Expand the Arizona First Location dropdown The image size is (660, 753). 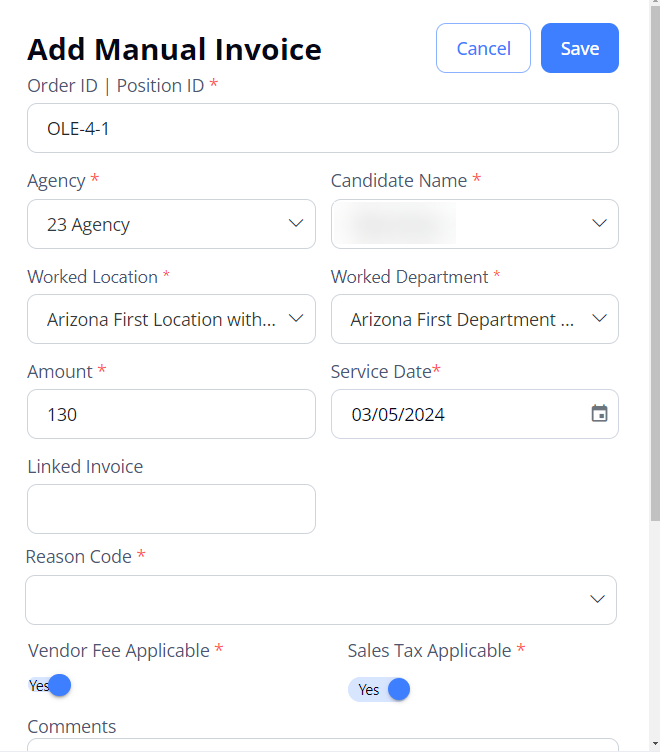171,319
